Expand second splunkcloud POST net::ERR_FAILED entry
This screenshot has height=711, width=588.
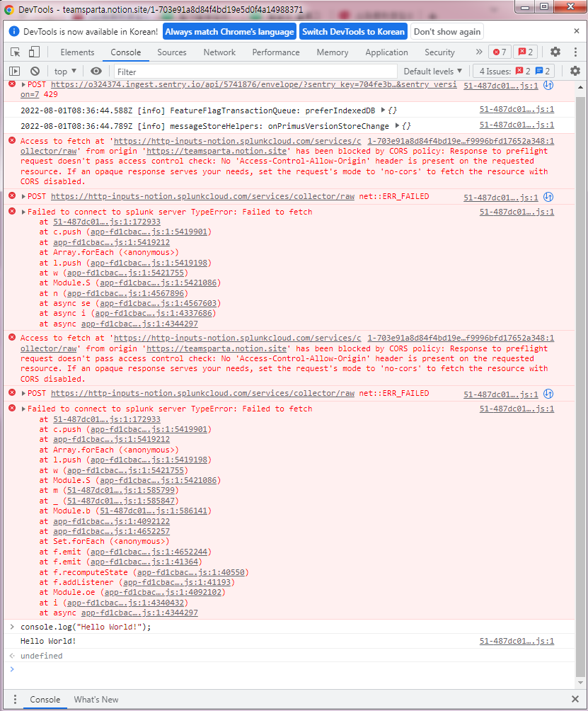coord(23,393)
